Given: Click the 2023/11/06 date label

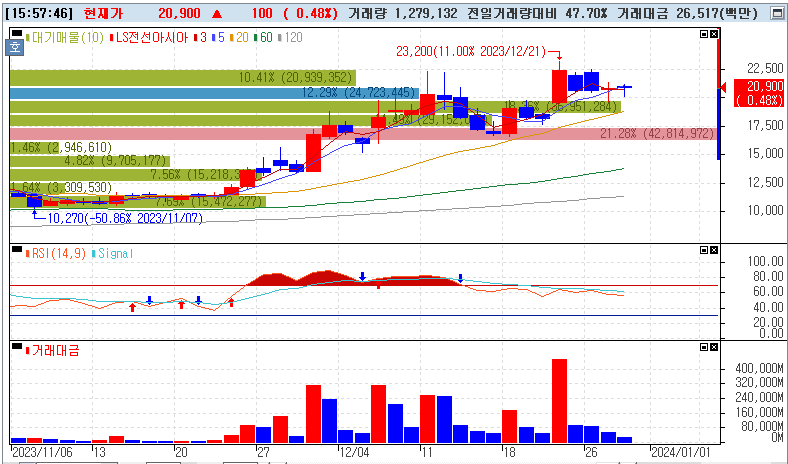Looking at the screenshot, I should 42,452.
